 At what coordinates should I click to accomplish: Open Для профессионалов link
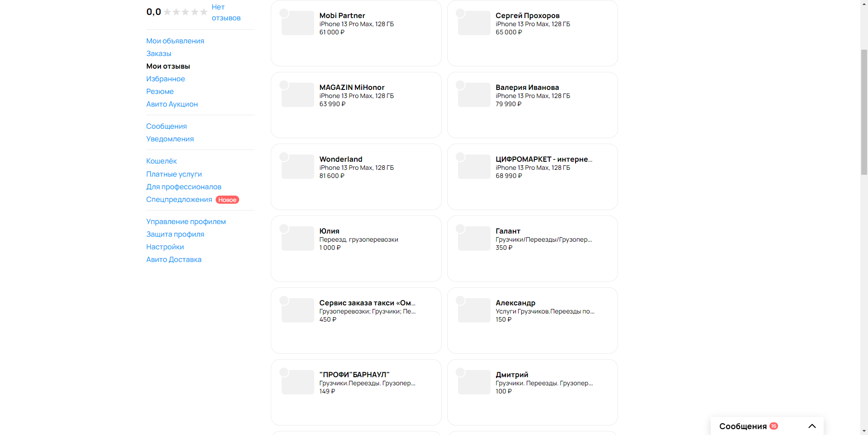pos(184,187)
